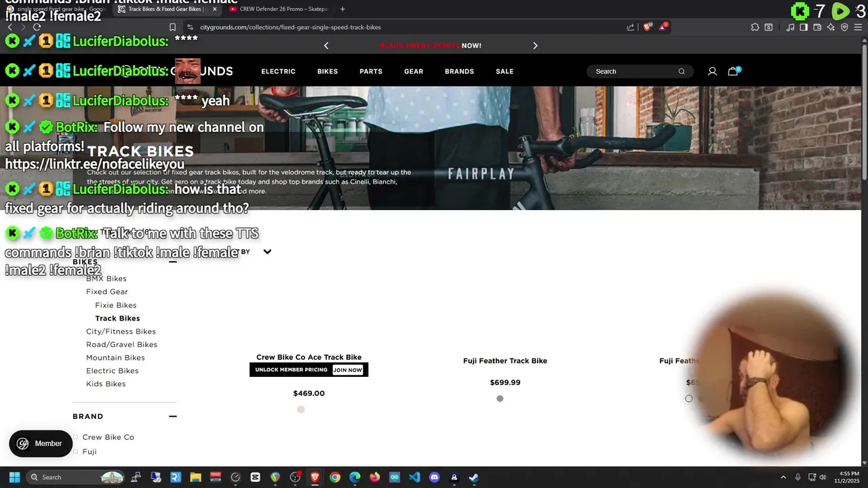Open the Brave VPN shield icon
868x488 pixels.
(x=844, y=27)
